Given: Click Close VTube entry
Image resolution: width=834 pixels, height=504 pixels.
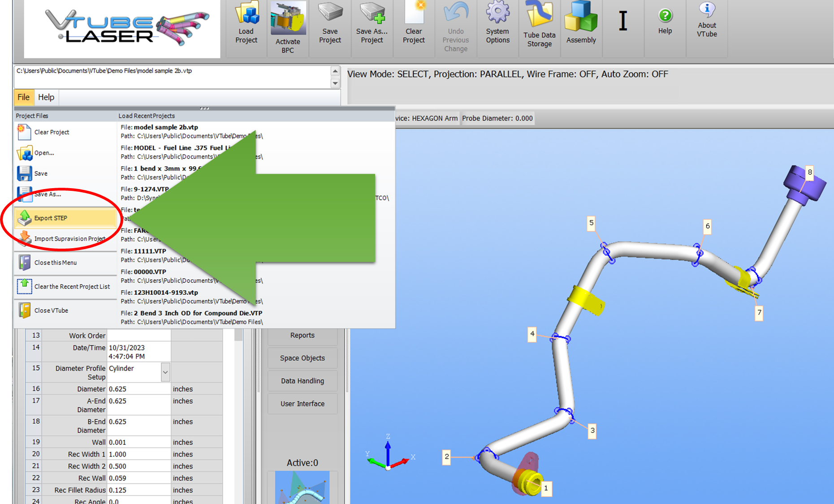Looking at the screenshot, I should point(66,310).
